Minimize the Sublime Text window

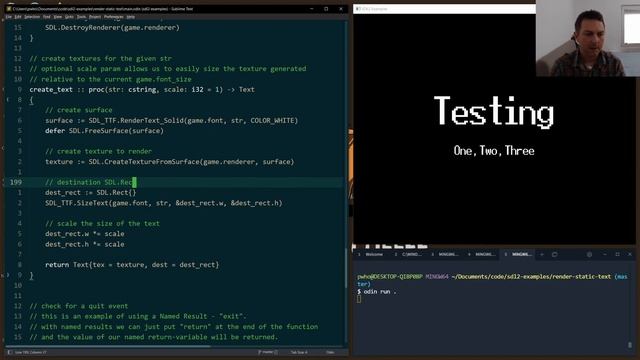pyautogui.click(x=312, y=9)
